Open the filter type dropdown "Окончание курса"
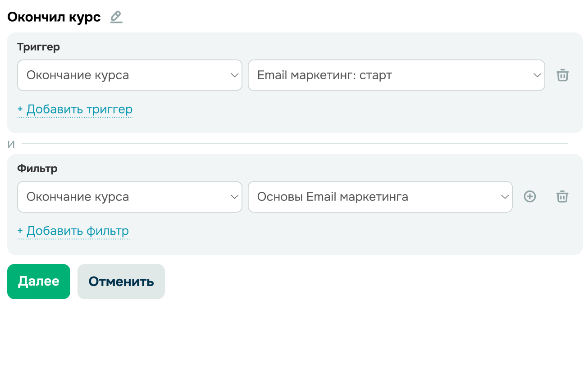Viewport: 588px width, 382px height. [130, 197]
